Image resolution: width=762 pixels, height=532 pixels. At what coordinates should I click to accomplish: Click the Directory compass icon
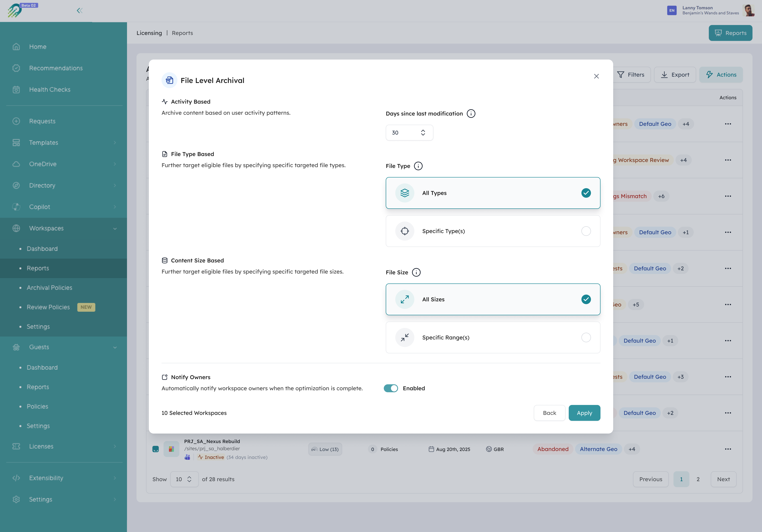(x=16, y=185)
